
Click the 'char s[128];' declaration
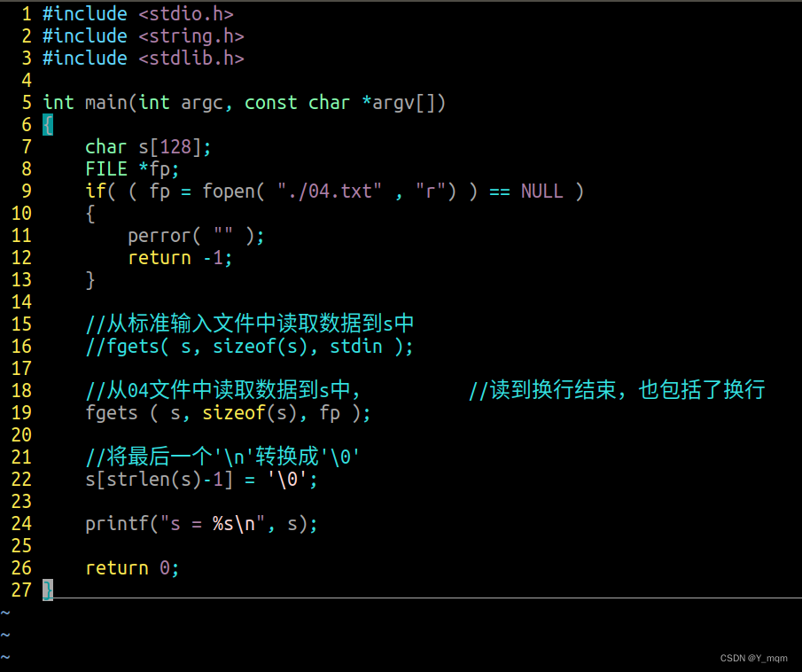[x=148, y=147]
